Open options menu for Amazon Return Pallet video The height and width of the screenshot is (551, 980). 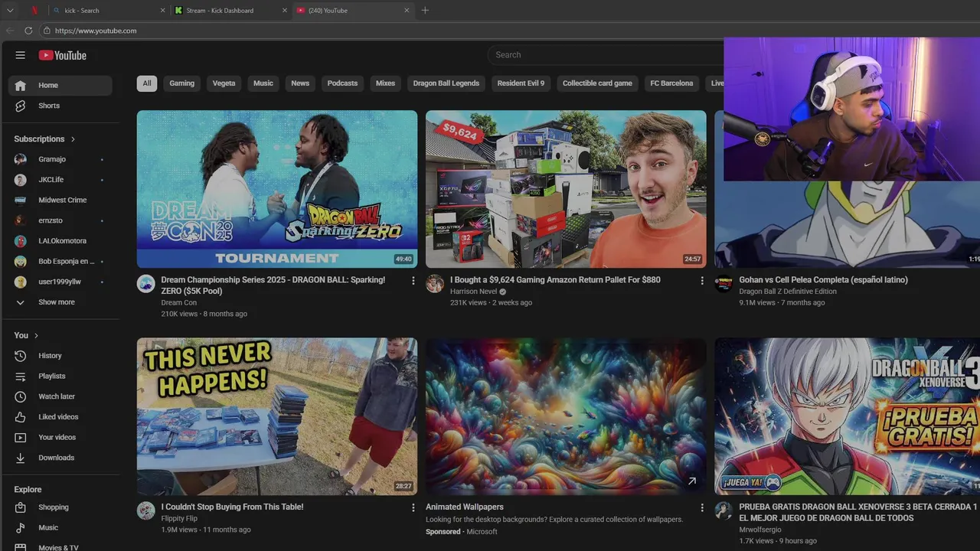(x=702, y=281)
